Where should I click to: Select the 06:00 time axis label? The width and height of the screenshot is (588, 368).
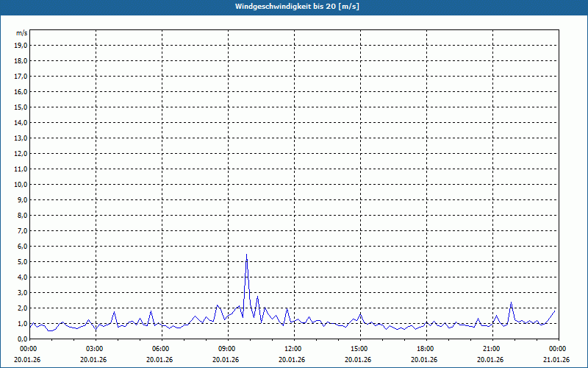pos(160,348)
